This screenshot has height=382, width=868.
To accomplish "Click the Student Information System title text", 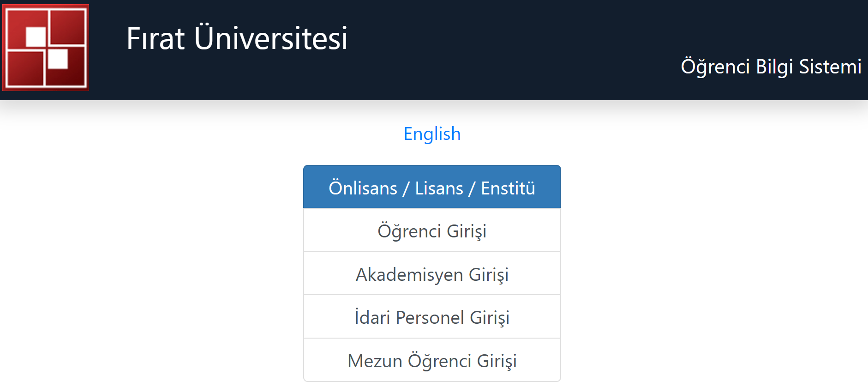I will pyautogui.click(x=771, y=67).
